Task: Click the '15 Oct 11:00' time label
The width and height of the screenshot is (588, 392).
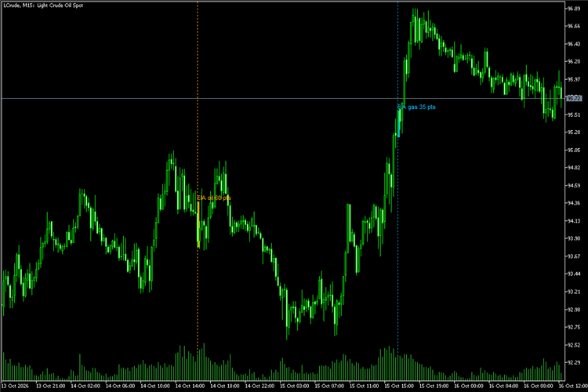Action: tap(365, 386)
